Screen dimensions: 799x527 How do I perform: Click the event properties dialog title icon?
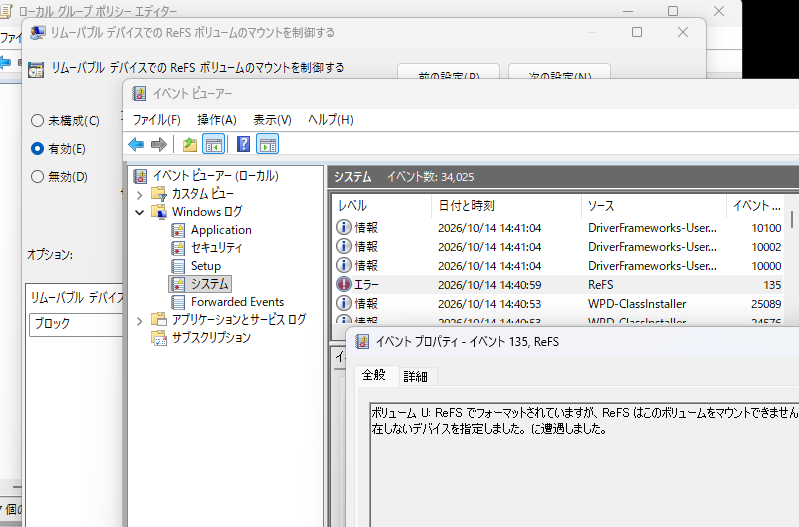coord(362,341)
